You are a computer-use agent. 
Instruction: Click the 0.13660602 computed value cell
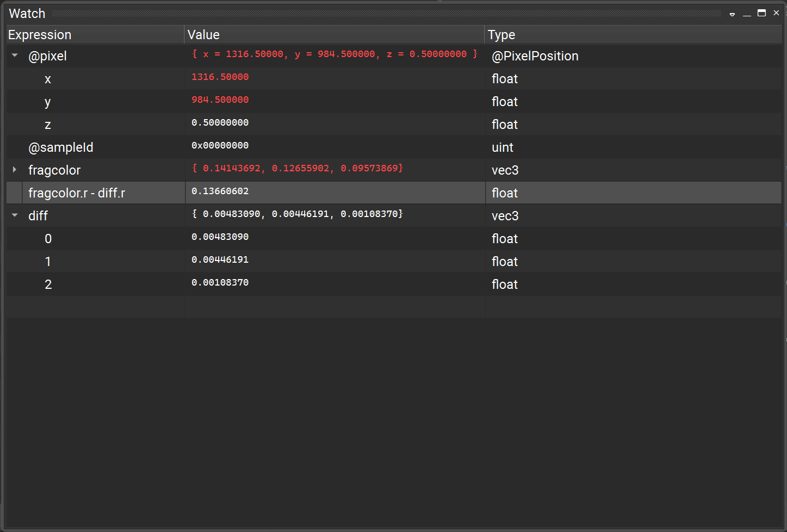pos(220,191)
